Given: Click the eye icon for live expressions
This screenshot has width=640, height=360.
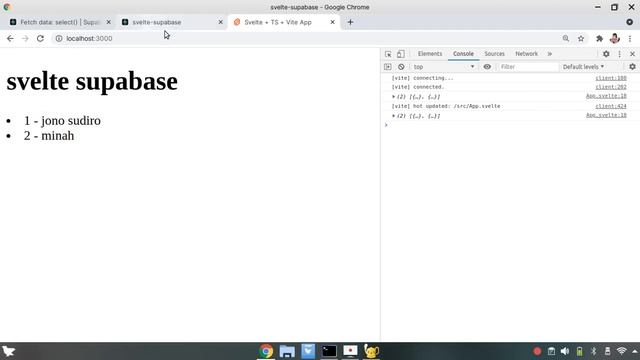Looking at the screenshot, I should click(487, 67).
